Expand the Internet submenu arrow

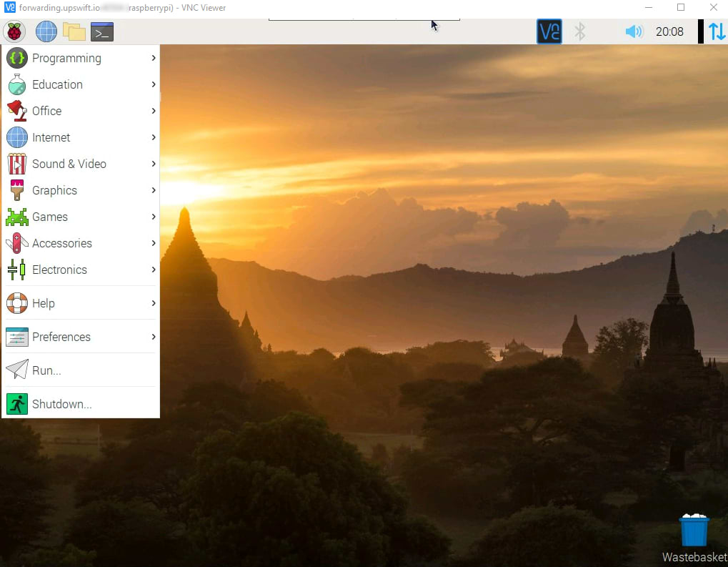[153, 137]
